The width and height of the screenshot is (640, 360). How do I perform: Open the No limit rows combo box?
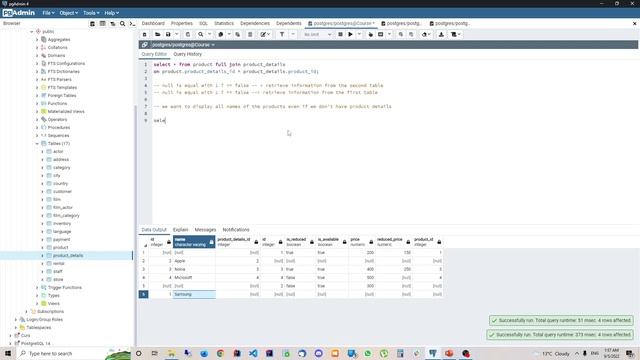pos(318,35)
